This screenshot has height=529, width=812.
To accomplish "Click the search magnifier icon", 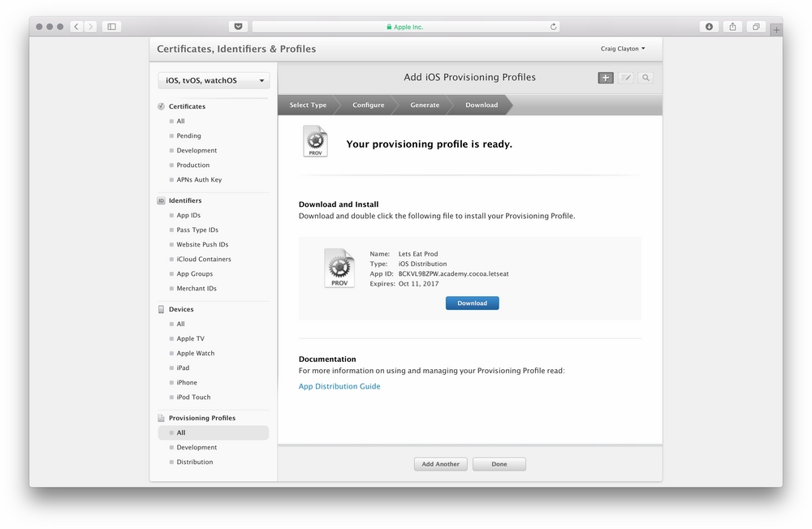I will click(646, 78).
